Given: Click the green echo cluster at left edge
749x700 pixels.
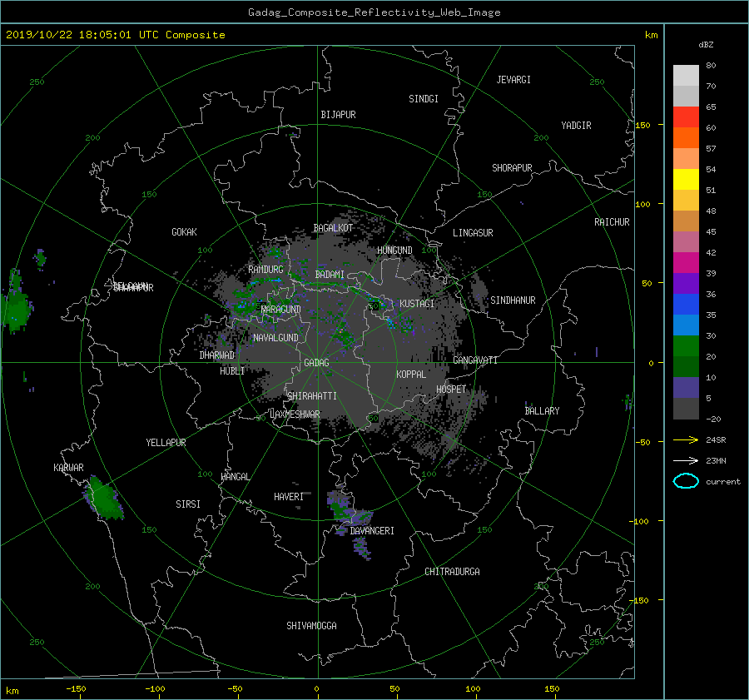Looking at the screenshot, I should (15, 301).
